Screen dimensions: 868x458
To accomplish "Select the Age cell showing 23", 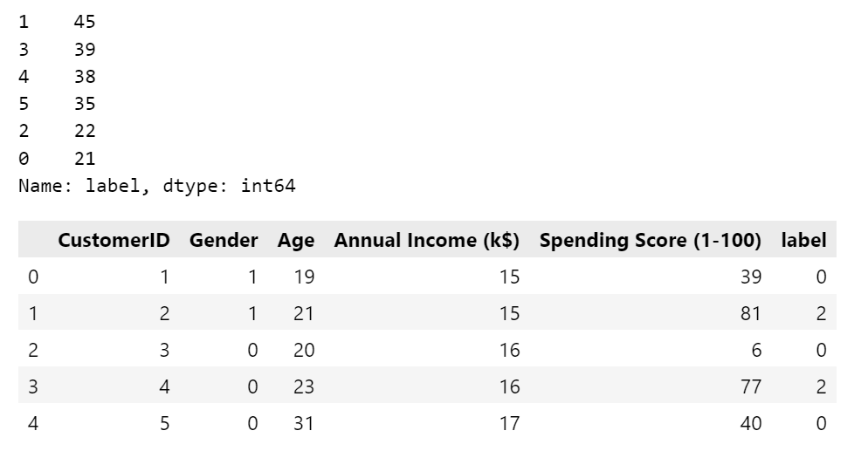I will pyautogui.click(x=304, y=387).
